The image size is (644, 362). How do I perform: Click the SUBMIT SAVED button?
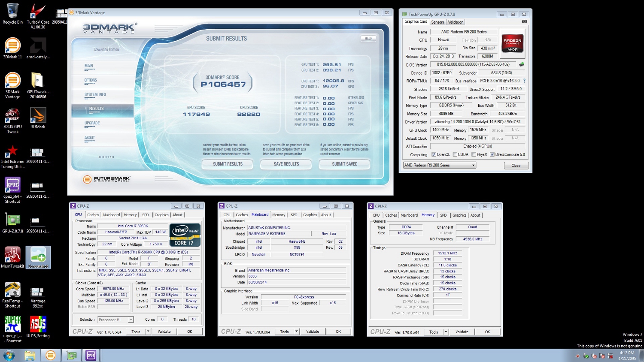(345, 164)
